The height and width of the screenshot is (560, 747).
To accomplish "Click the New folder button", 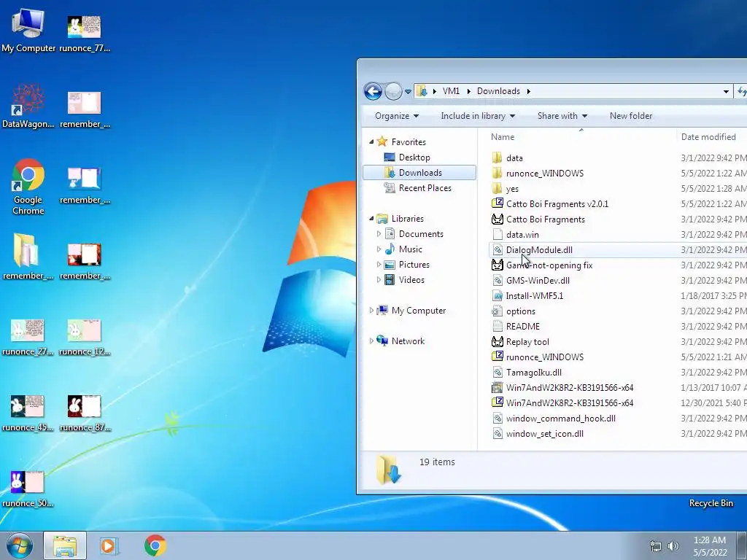I will pos(631,116).
